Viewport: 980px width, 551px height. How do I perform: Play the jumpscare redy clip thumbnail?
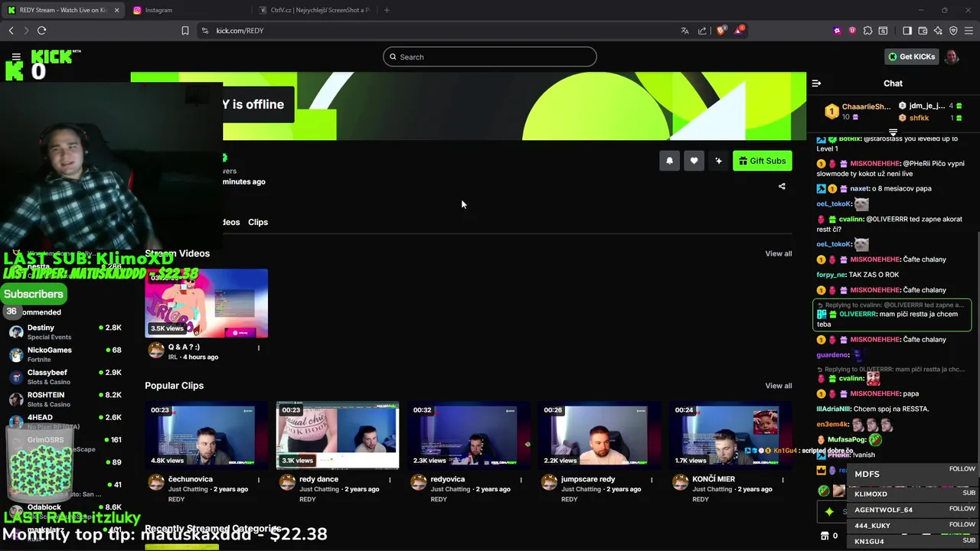click(x=599, y=435)
